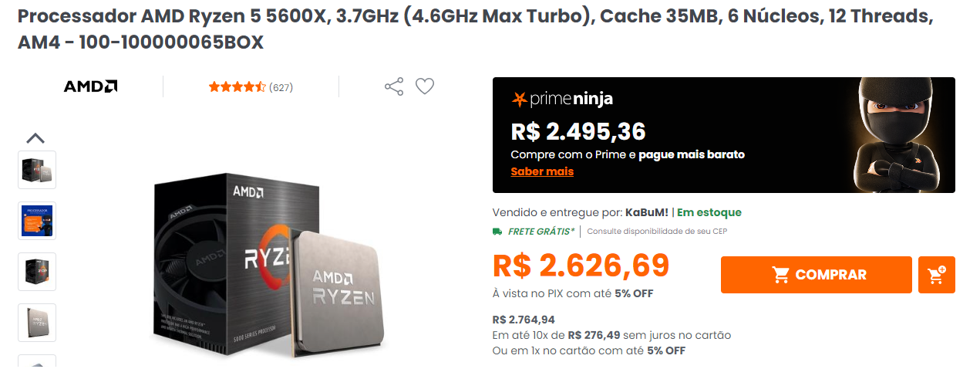Open the star rating reviews (627)

point(251,87)
